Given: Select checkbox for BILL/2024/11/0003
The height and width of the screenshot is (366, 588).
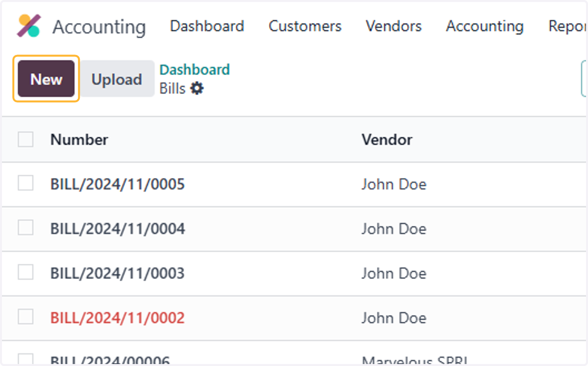Looking at the screenshot, I should 25,272.
